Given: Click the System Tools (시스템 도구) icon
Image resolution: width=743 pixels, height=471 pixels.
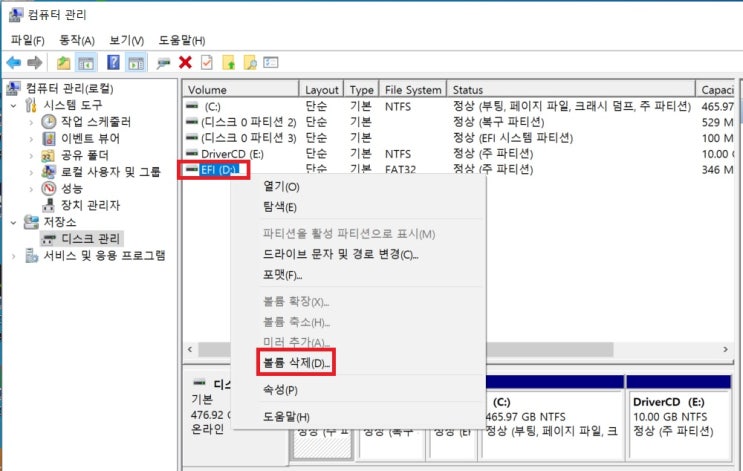Looking at the screenshot, I should (31, 105).
